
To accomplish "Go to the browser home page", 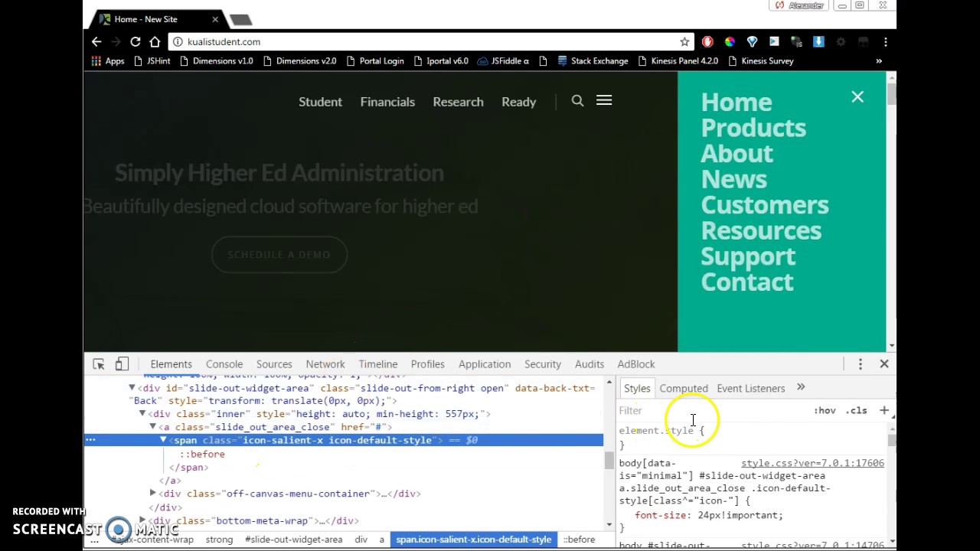I will coord(155,42).
